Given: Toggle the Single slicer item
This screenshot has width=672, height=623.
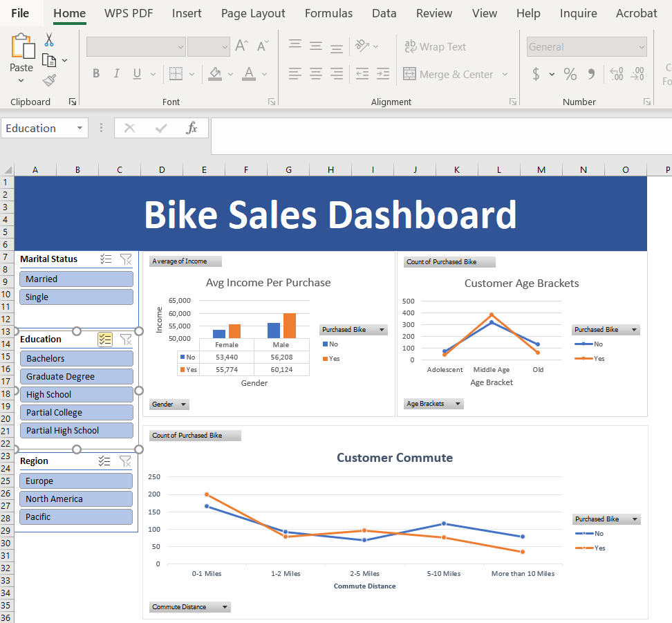Looking at the screenshot, I should click(x=76, y=297).
